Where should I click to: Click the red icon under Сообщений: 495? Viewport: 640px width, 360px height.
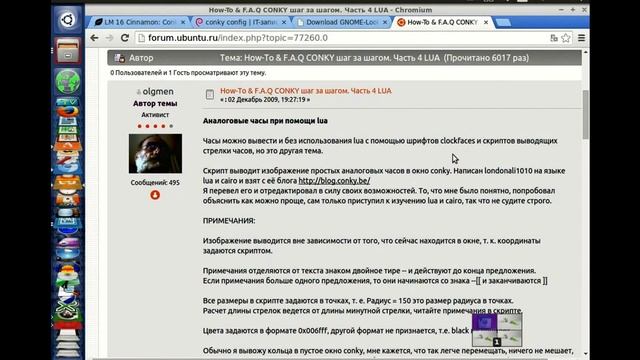(x=155, y=195)
